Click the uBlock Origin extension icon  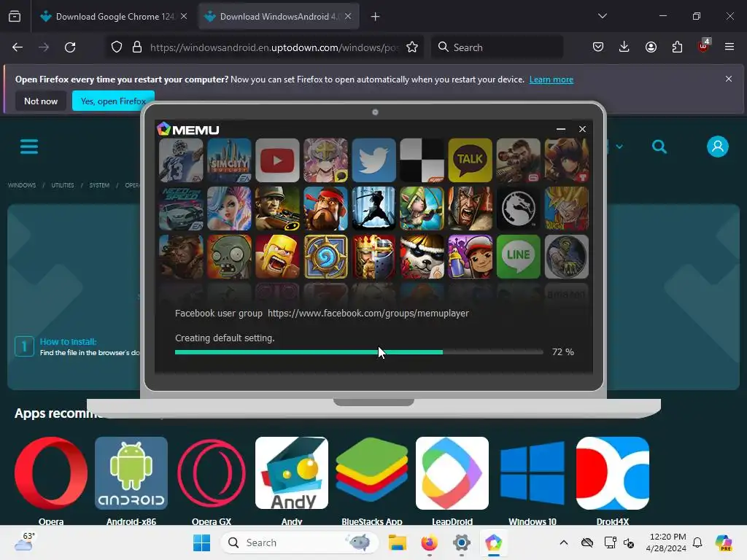(703, 46)
